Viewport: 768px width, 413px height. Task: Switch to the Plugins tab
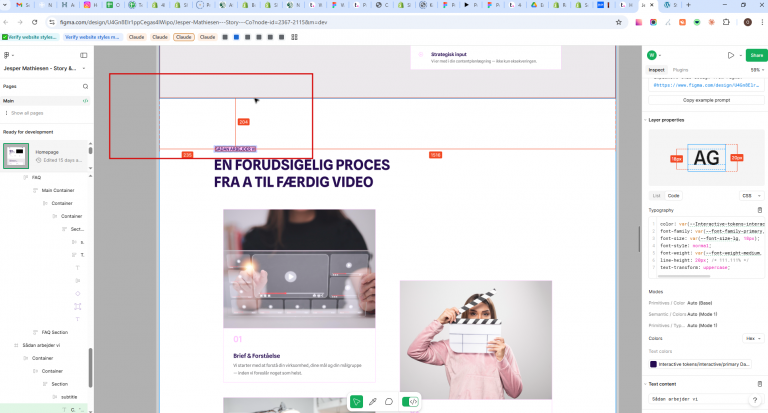pos(680,70)
